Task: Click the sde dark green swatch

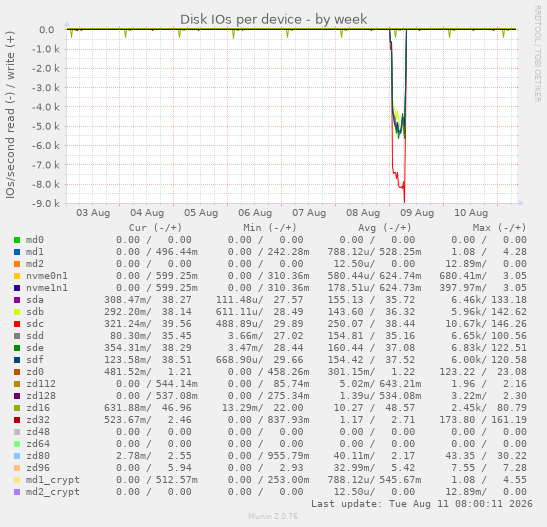Action: tap(17, 348)
